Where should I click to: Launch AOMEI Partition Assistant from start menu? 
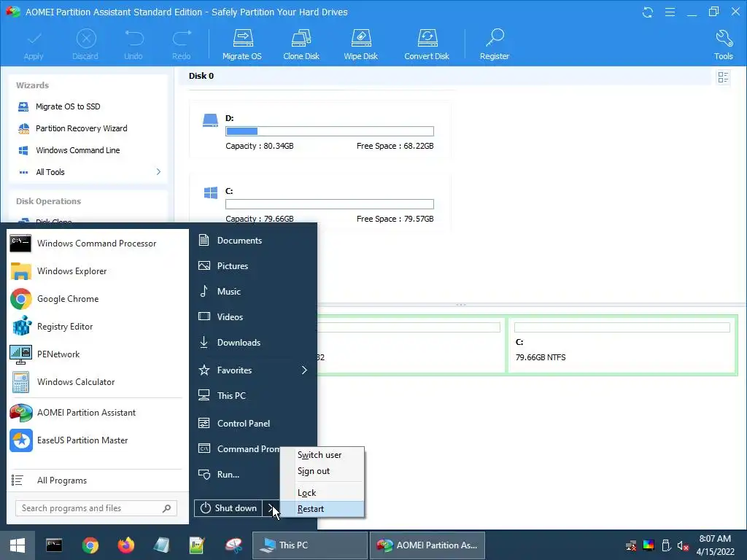click(97, 413)
